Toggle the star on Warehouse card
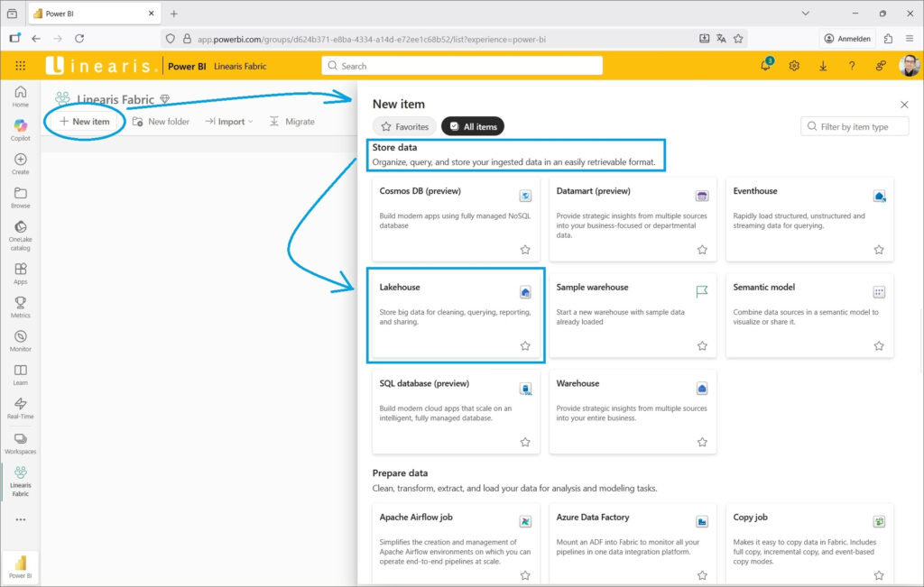924x587 pixels. (x=702, y=442)
